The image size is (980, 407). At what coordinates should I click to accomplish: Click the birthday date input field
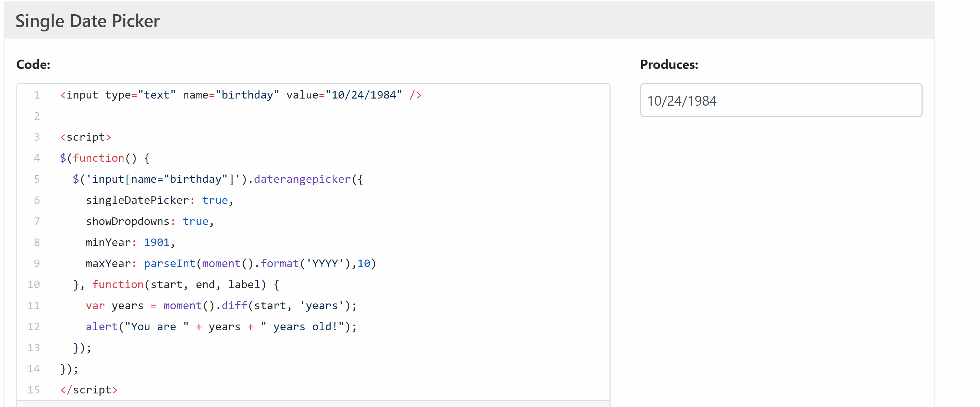781,101
